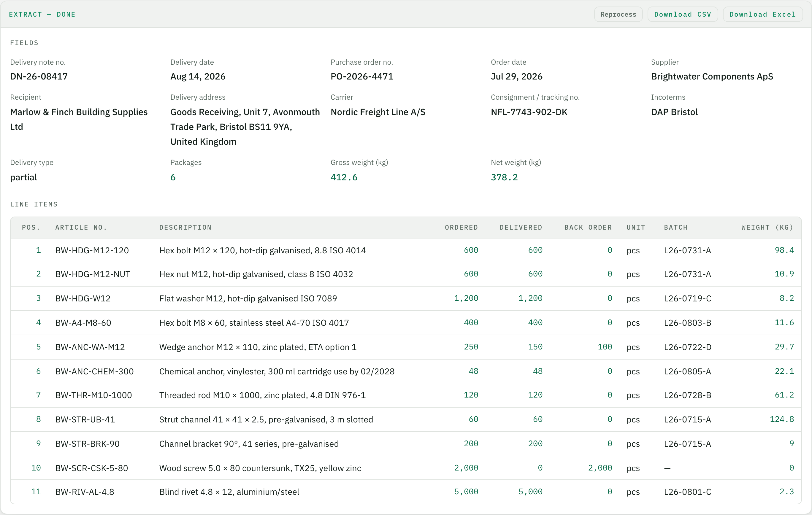Select order date Jul 29, 2026
This screenshot has height=515, width=812.
(x=517, y=77)
